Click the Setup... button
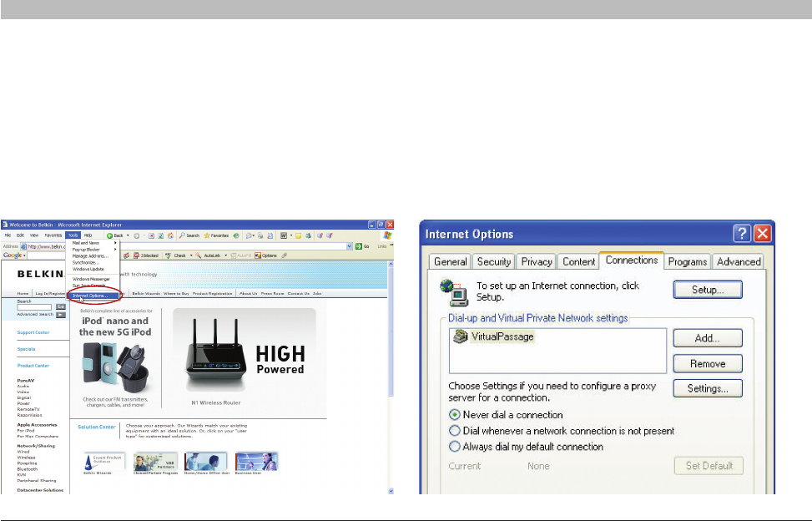This screenshot has height=521, width=812. (x=708, y=290)
